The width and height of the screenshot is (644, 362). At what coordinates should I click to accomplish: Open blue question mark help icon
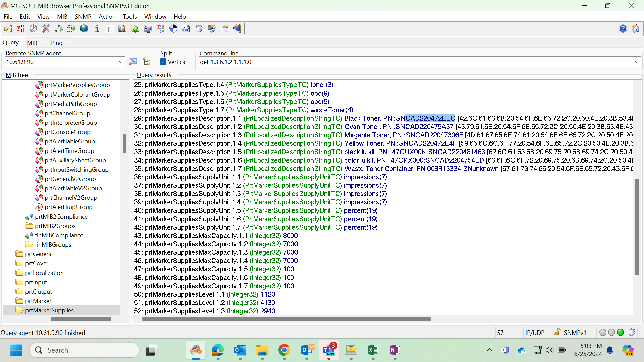(x=623, y=29)
